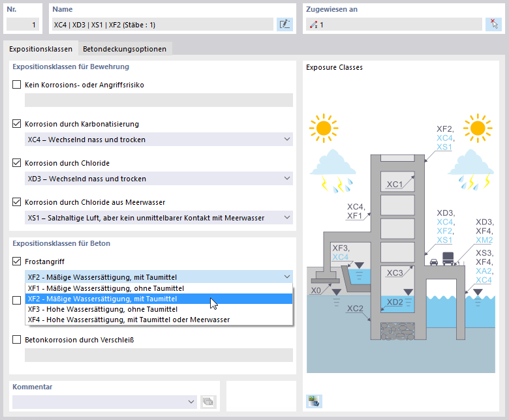509x420 pixels.
Task: Click the image settings icon below Exposure Classes picture
Action: (x=314, y=401)
